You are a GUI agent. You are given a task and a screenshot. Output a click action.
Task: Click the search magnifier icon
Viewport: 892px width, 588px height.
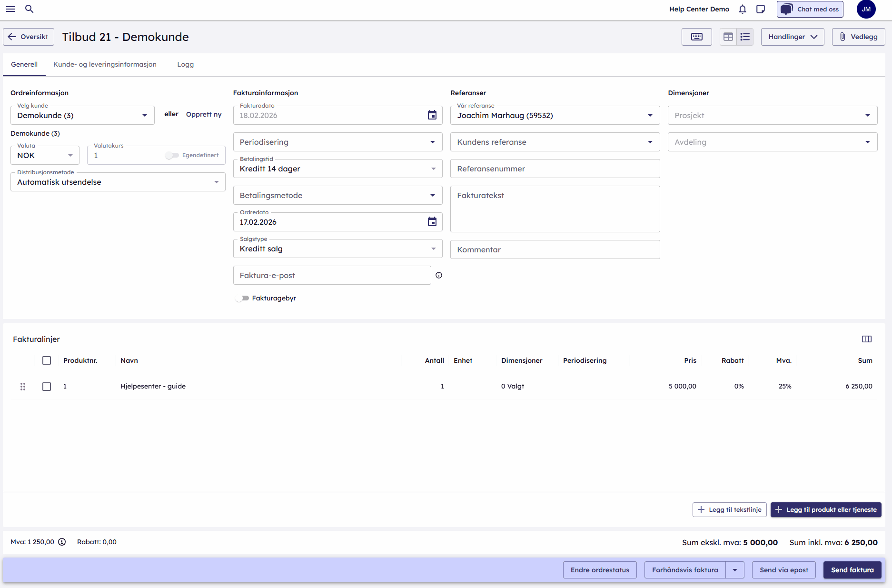coord(30,9)
